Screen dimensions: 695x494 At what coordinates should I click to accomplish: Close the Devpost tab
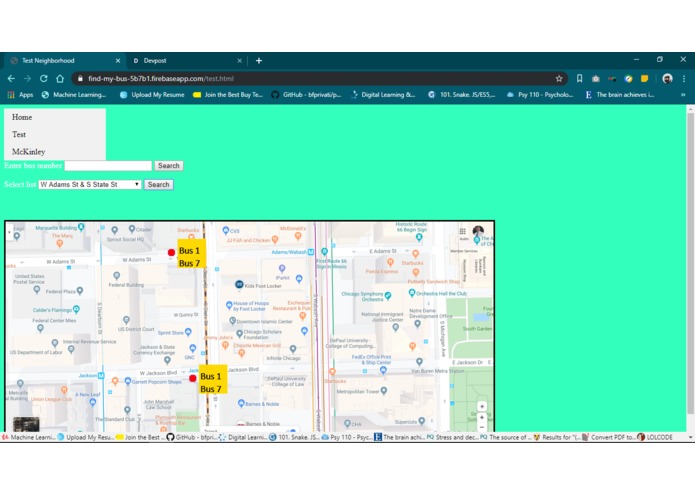(239, 61)
